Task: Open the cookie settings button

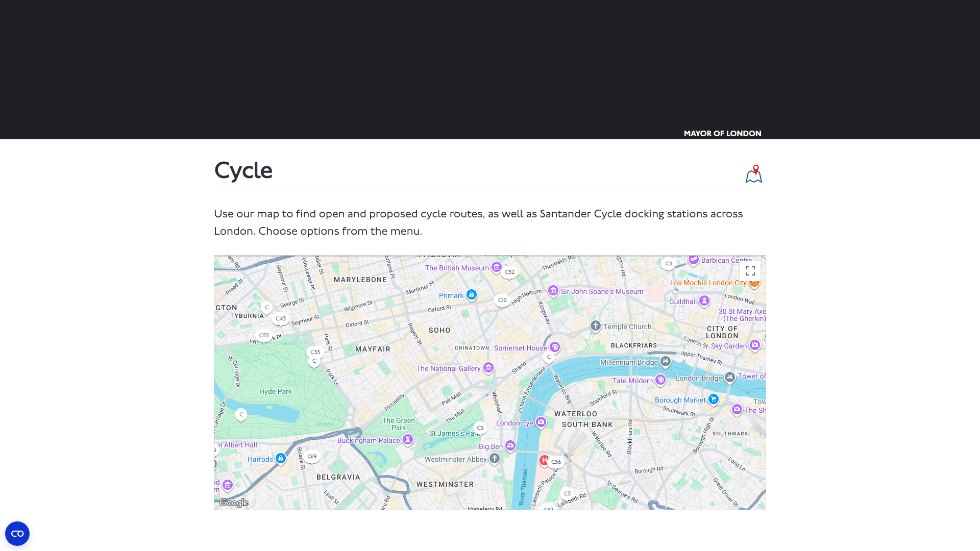Action: 17,534
